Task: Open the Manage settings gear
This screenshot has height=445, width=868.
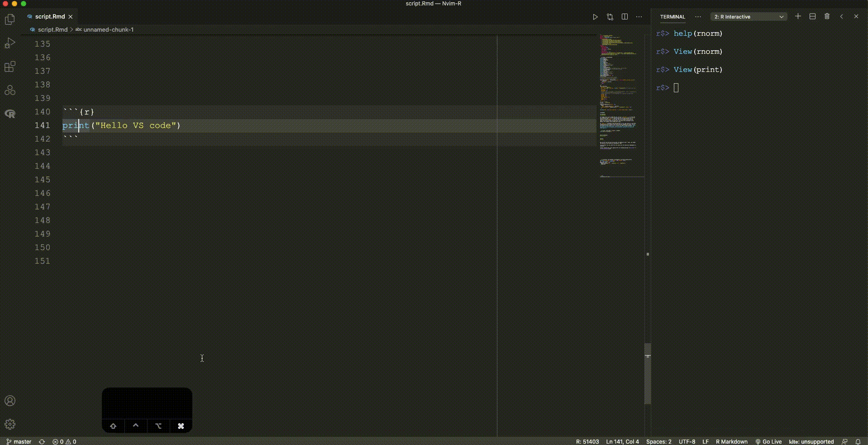Action: click(x=10, y=424)
